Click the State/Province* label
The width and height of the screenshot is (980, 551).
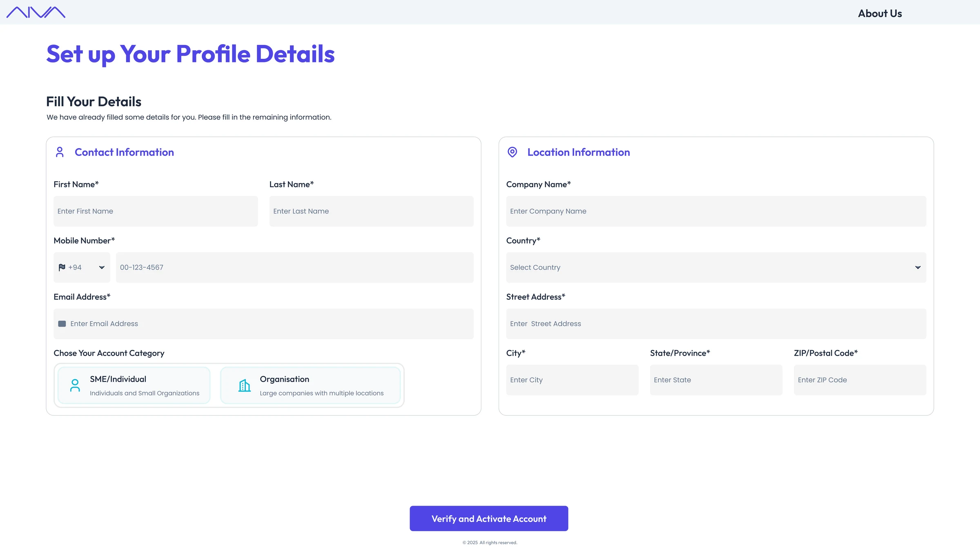pos(680,353)
